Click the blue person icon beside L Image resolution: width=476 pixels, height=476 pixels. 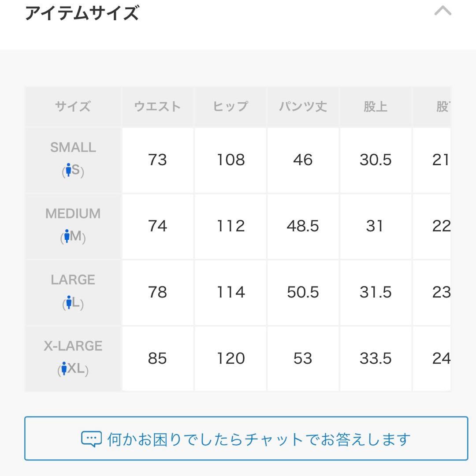coord(69,302)
